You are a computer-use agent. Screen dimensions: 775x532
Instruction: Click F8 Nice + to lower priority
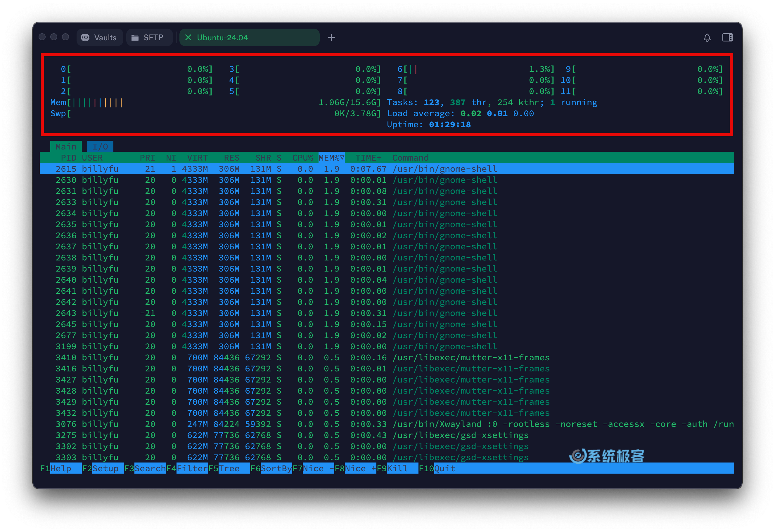point(355,468)
